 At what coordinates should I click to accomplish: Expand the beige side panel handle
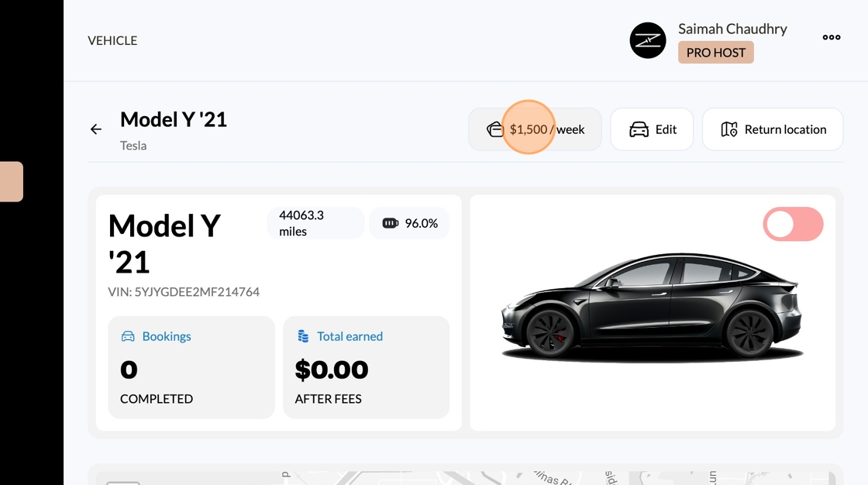pos(12,181)
